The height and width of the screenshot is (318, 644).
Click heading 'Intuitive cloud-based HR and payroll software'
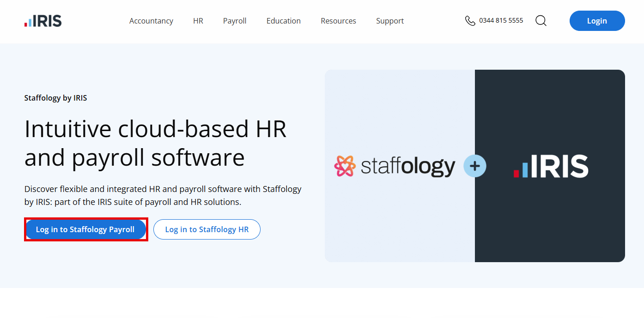[x=156, y=143]
